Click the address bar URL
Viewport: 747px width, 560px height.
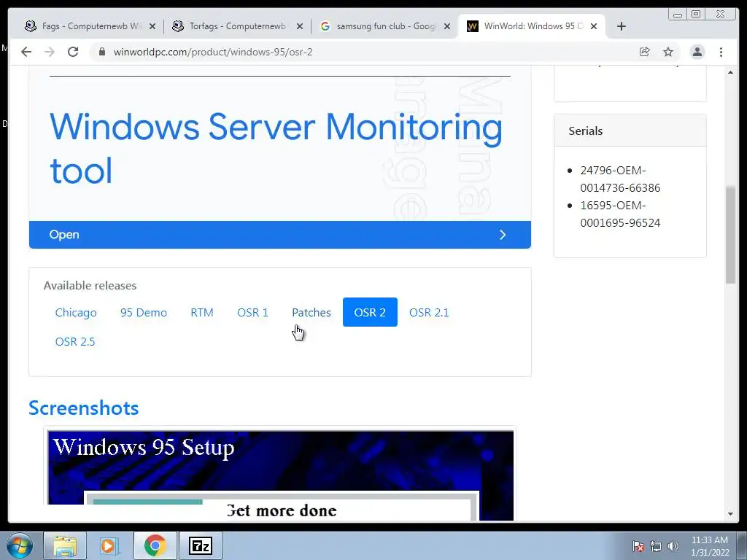(212, 52)
